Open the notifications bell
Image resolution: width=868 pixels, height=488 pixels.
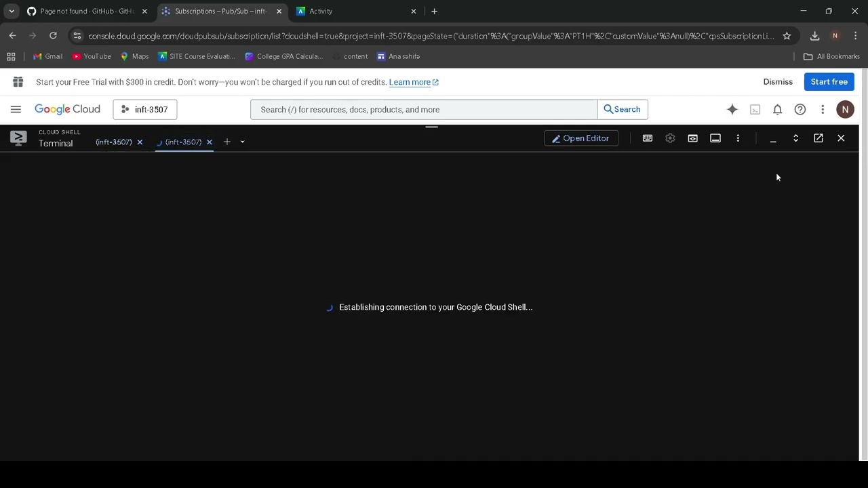pyautogui.click(x=778, y=109)
